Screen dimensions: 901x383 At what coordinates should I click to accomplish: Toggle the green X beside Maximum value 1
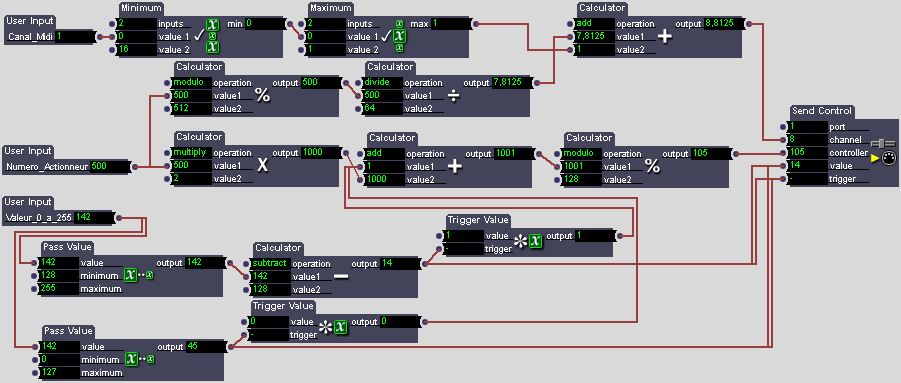[x=400, y=36]
